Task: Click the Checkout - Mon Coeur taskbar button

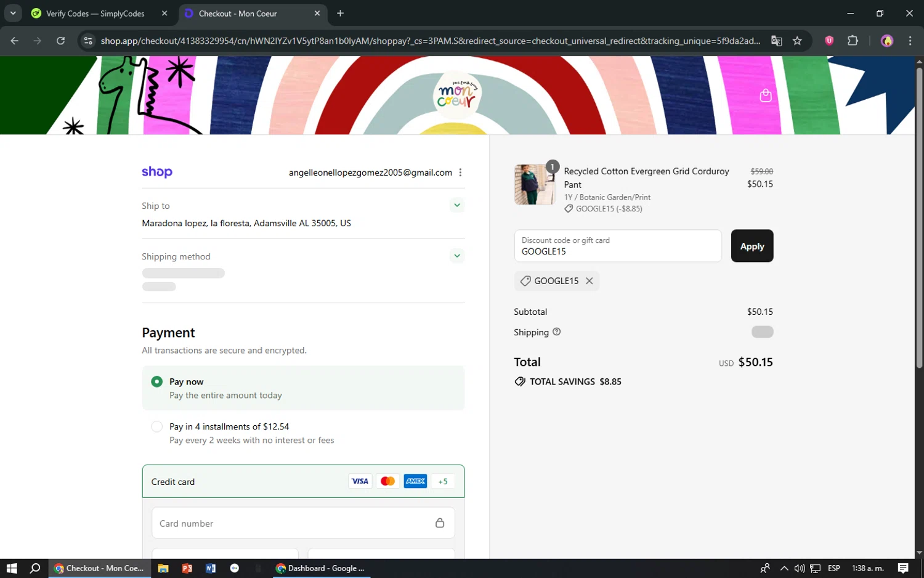Action: point(99,568)
